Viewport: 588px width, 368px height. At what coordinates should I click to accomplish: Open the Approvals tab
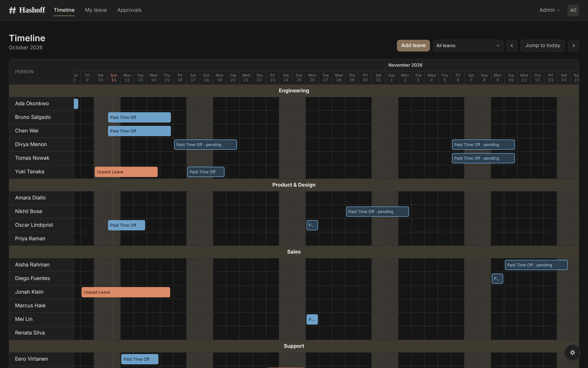pos(129,10)
